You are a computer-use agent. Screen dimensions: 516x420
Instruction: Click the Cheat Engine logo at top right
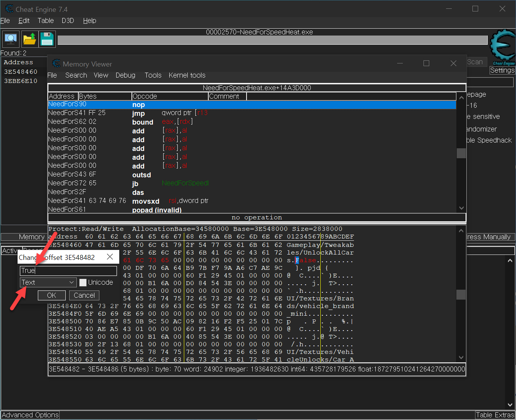503,47
